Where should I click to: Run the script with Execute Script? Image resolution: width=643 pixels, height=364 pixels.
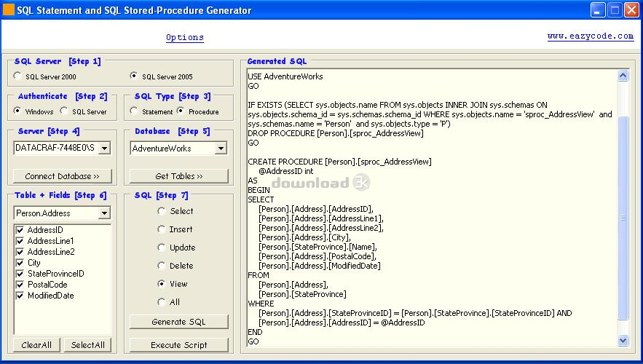pyautogui.click(x=178, y=345)
